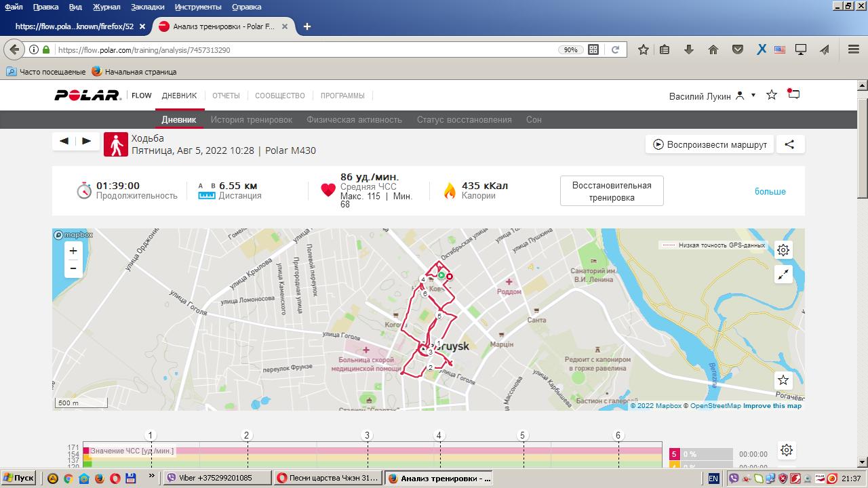Open the Viber taskbar window
This screenshot has height=488, width=868.
click(x=218, y=478)
